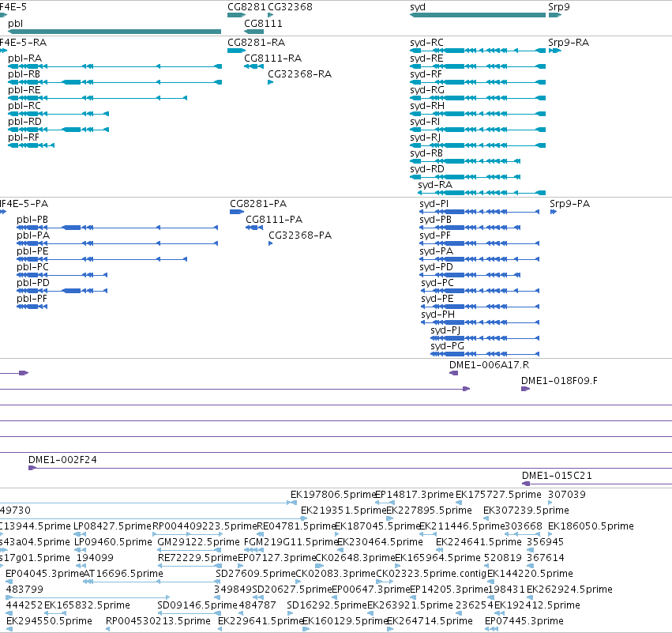Click the Srp9 gene label
672x633 pixels.
pyautogui.click(x=559, y=7)
